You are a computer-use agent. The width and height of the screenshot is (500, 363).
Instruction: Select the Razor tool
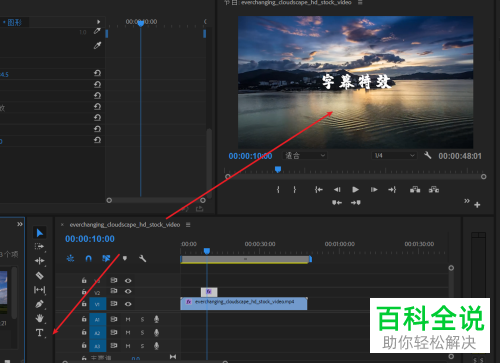pos(39,275)
